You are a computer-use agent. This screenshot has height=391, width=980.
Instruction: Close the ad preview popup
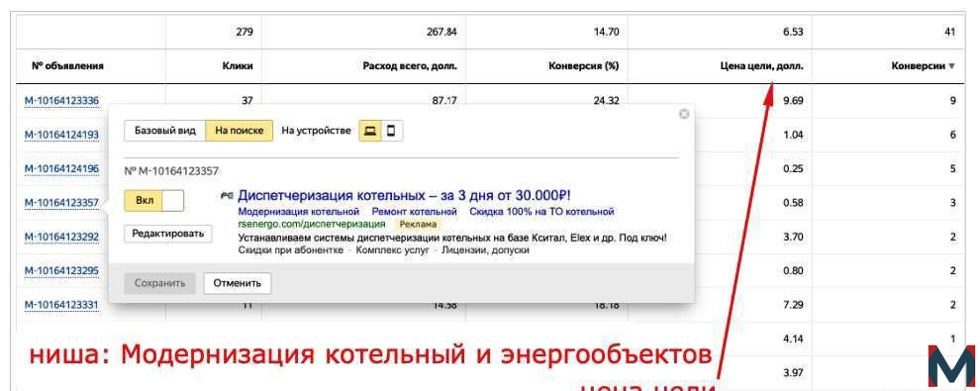pos(684,114)
